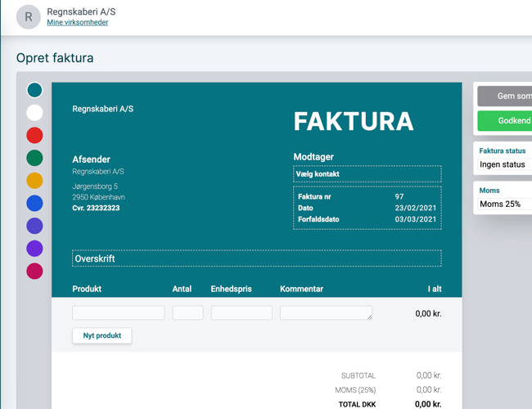The height and width of the screenshot is (409, 532).
Task: Edit the Forfaldsdato value 03/03/2021
Action: point(416,219)
